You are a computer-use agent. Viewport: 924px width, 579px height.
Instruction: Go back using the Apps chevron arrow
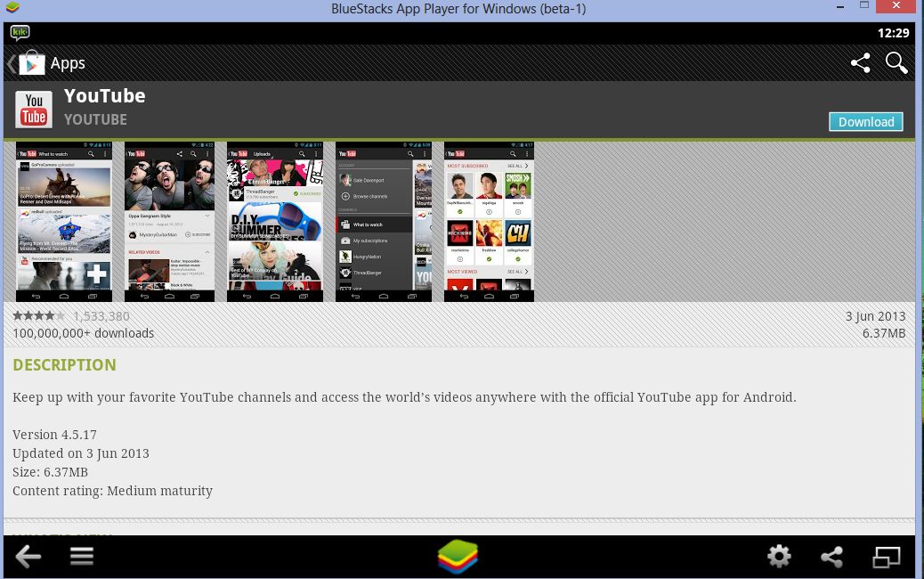11,63
